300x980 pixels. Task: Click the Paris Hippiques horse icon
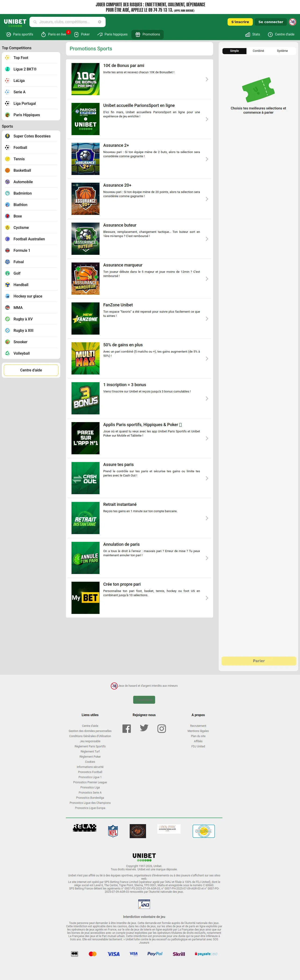tap(7, 115)
